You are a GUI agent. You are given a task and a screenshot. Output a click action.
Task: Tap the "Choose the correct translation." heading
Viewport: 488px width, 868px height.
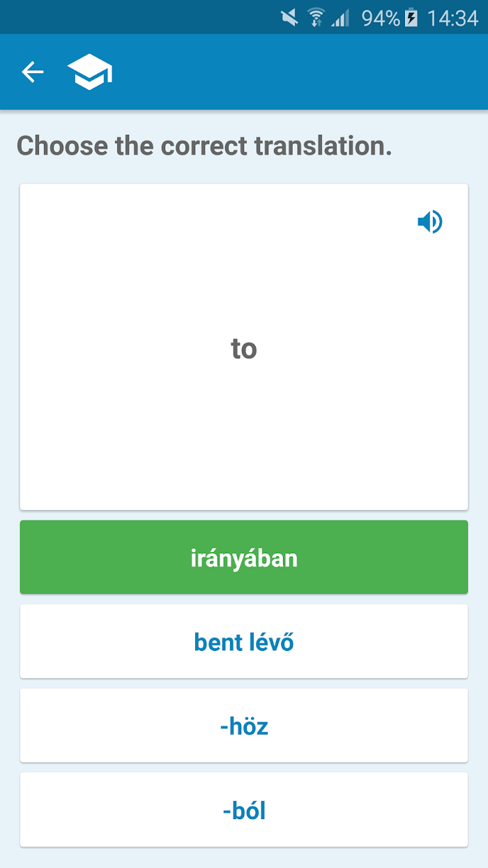204,146
